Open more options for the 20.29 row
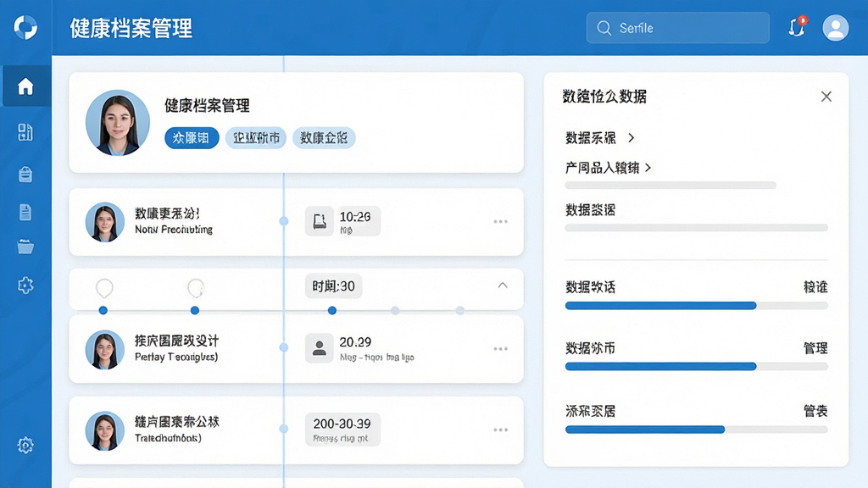The image size is (868, 488). tap(500, 348)
